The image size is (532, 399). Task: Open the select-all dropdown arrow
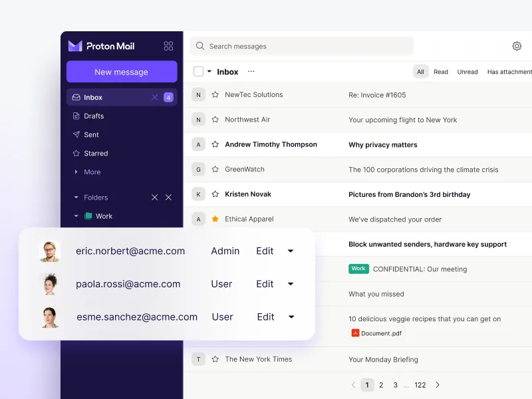209,71
